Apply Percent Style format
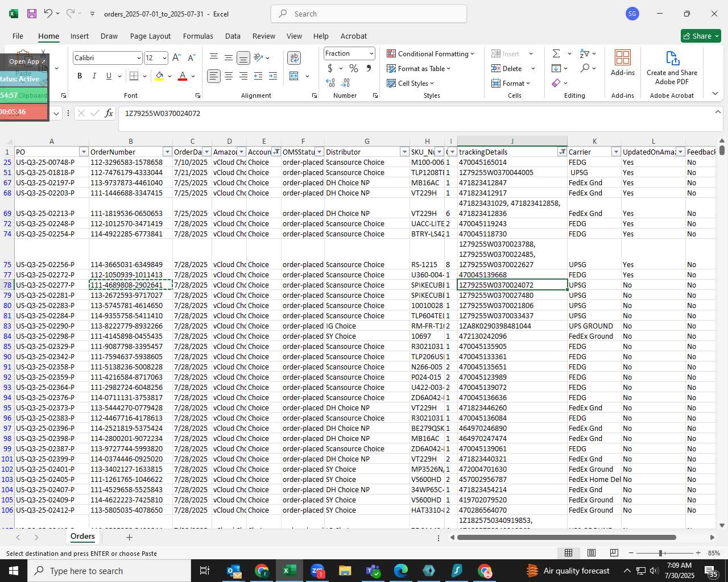Viewport: 728px width, 582px height. point(354,68)
